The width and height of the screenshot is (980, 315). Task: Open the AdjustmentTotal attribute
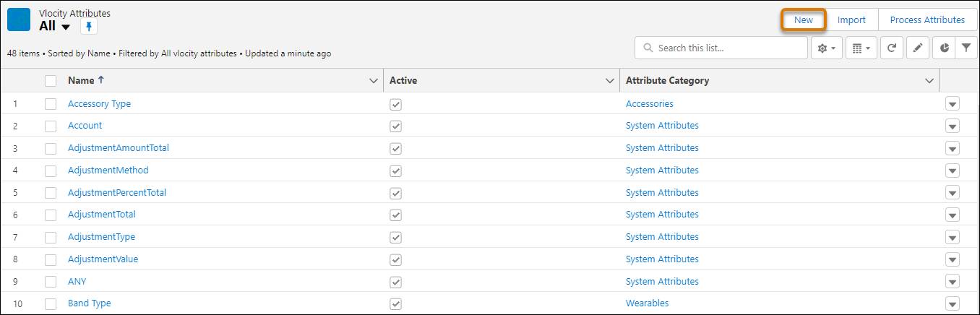101,214
